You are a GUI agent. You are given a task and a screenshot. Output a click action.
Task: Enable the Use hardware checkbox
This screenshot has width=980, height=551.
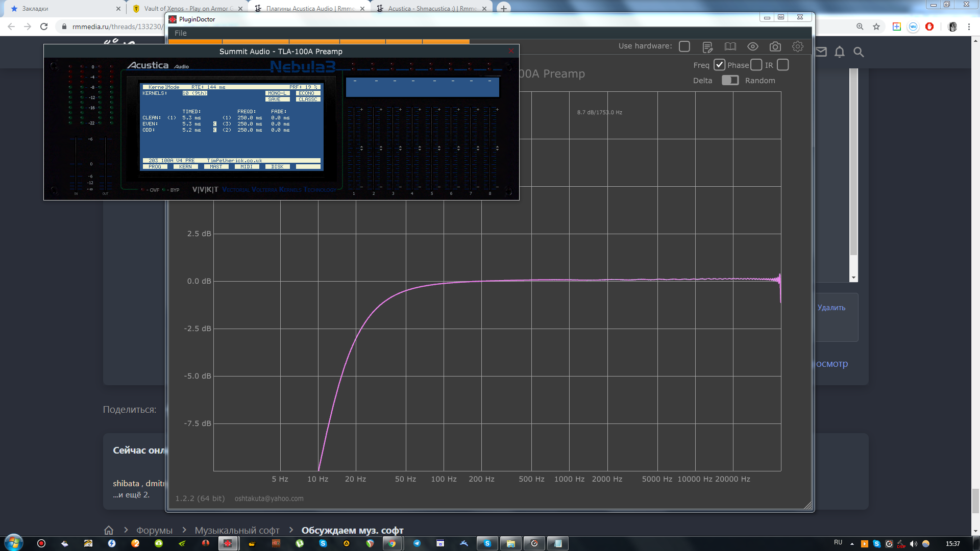pos(684,46)
